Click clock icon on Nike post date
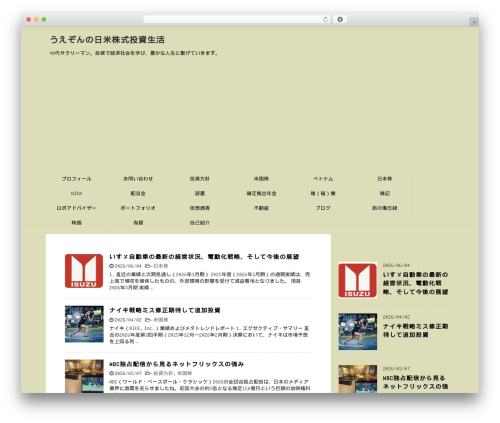The image size is (500, 423). (x=111, y=320)
